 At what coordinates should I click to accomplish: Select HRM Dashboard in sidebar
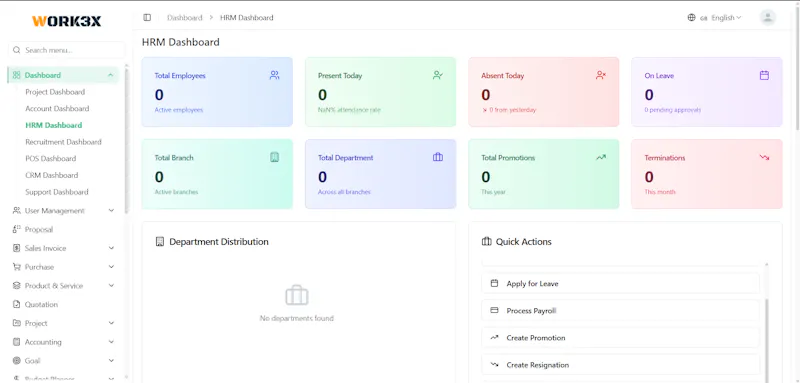click(x=54, y=125)
